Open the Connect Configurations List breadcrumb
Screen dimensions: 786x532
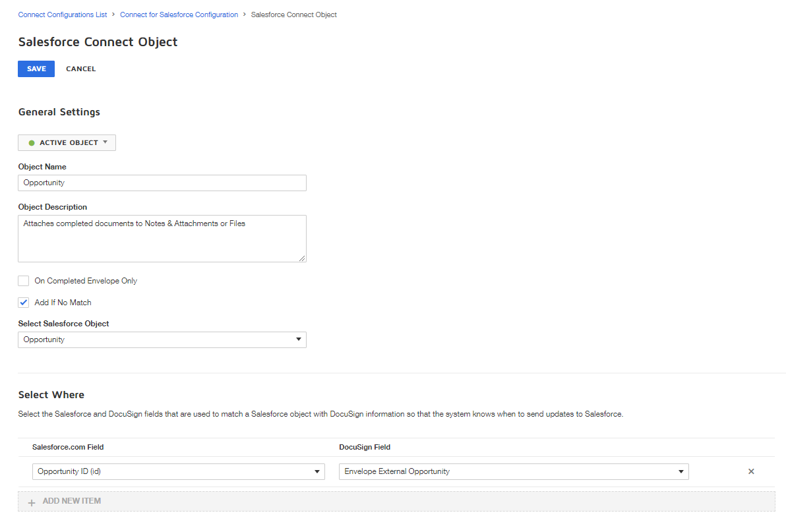[x=62, y=14]
